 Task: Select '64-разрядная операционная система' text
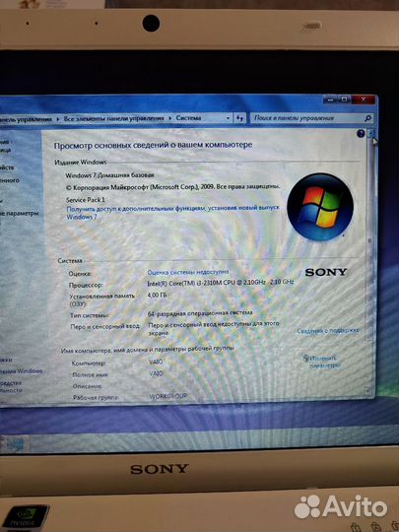[x=200, y=313]
